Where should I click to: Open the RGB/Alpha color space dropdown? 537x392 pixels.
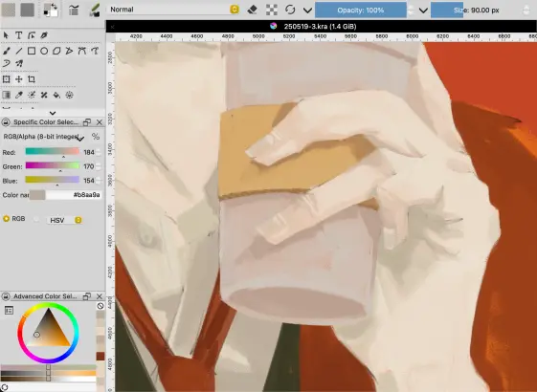click(43, 137)
